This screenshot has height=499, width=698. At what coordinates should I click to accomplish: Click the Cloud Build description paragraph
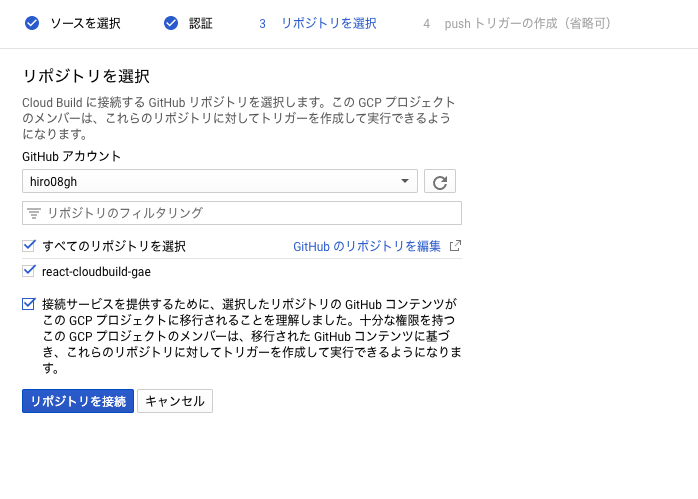pos(239,118)
